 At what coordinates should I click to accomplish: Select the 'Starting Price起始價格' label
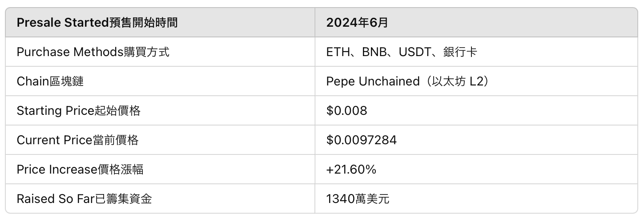(x=78, y=111)
